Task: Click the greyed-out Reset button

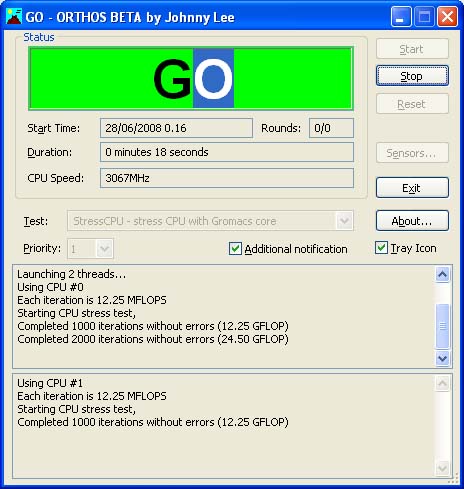Action: [x=412, y=104]
